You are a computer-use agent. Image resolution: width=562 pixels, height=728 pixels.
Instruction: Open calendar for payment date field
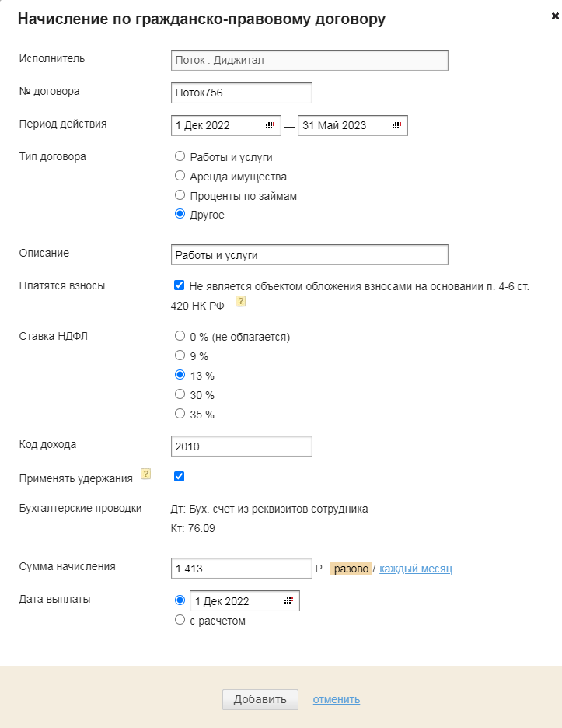point(288,601)
